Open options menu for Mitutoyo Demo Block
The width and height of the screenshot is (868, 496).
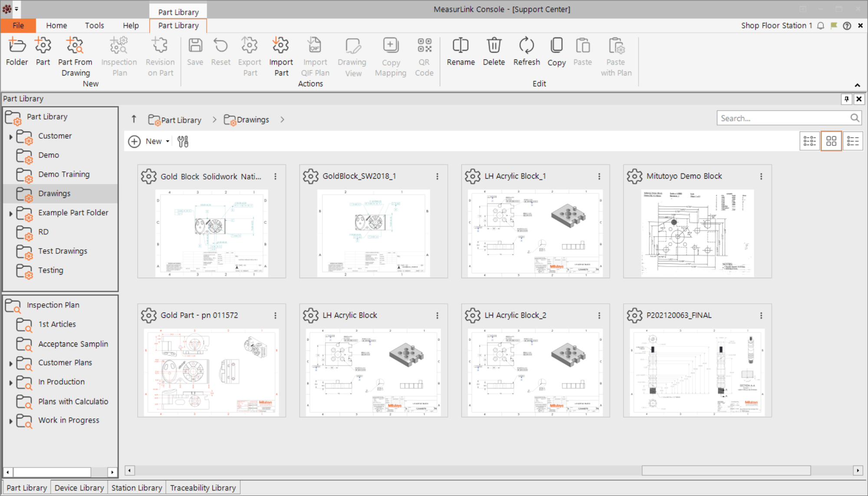pyautogui.click(x=761, y=176)
